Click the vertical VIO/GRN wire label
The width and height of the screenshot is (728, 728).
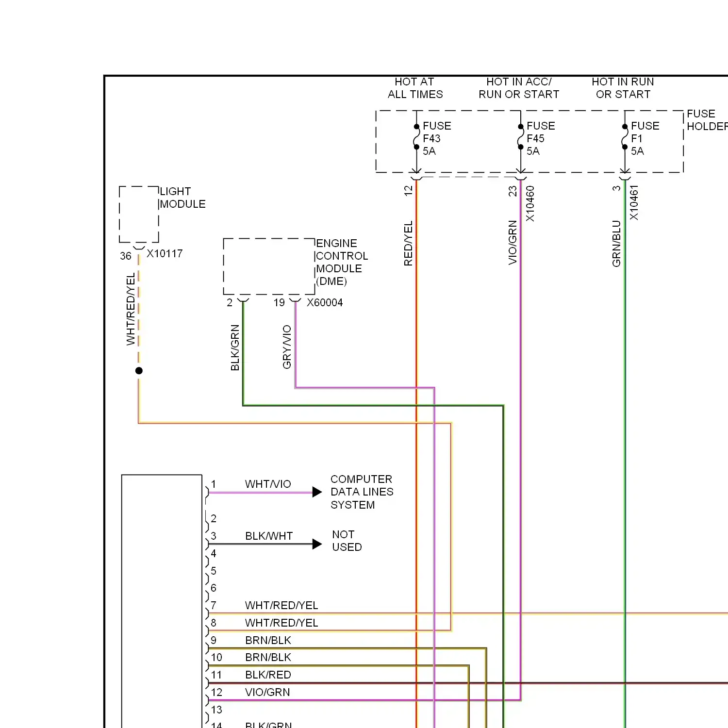pyautogui.click(x=513, y=243)
